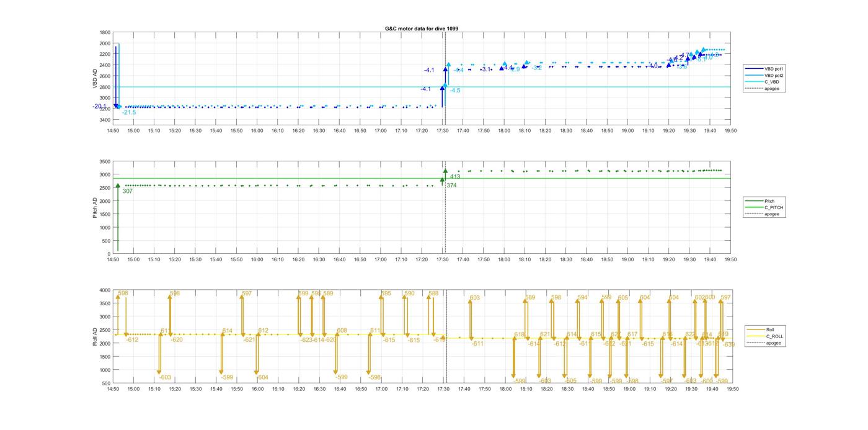Click the '-605' roll annotation
This screenshot has width=868, height=430.
[x=570, y=381]
